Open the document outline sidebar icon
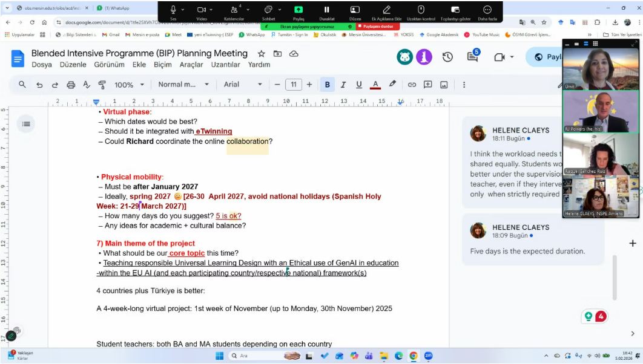 [x=26, y=124]
